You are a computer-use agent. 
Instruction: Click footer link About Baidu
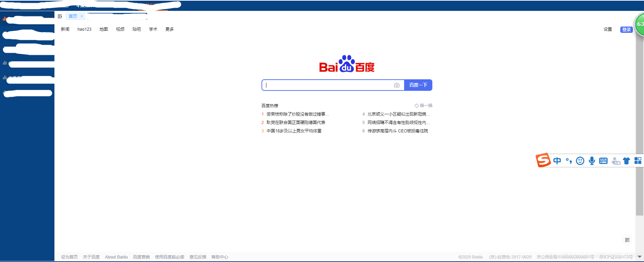coord(116,257)
